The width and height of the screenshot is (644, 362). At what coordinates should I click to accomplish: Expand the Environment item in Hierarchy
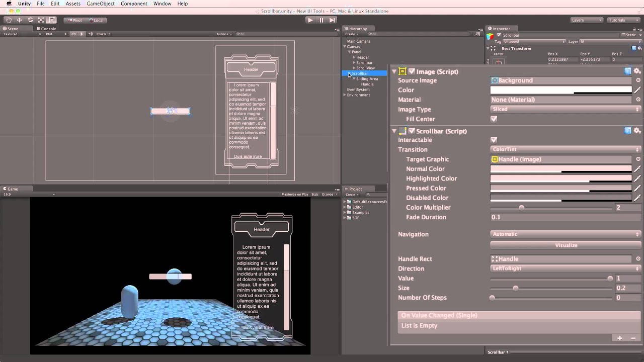[x=345, y=95]
